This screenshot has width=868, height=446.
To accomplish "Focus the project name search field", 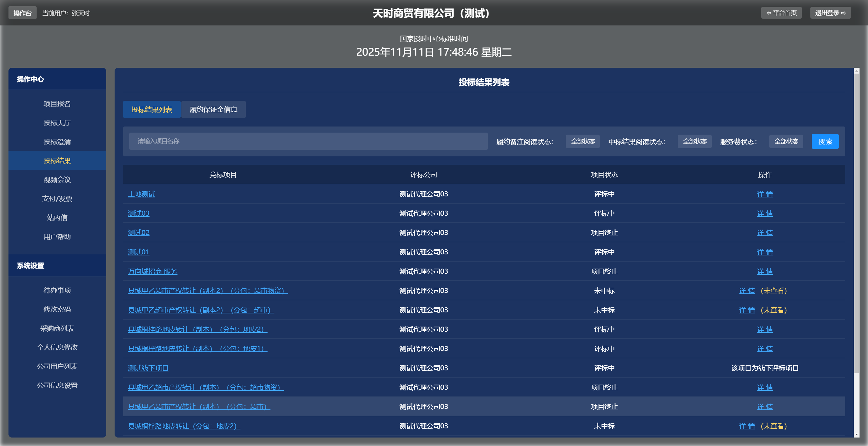I will point(308,141).
